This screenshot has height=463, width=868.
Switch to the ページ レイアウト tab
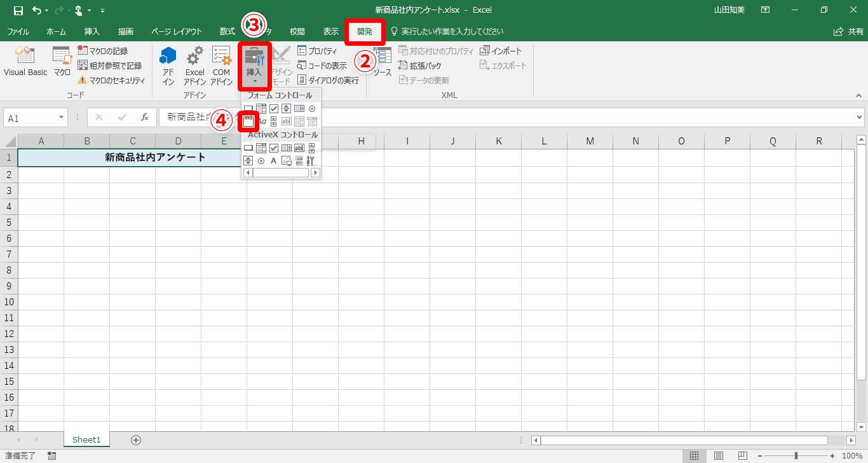pos(177,32)
